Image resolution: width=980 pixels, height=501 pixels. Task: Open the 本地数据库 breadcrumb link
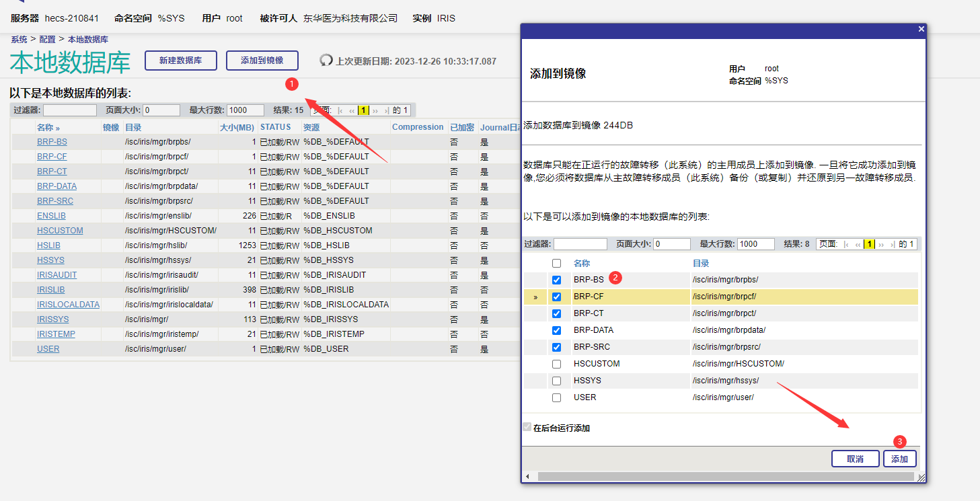click(x=87, y=40)
